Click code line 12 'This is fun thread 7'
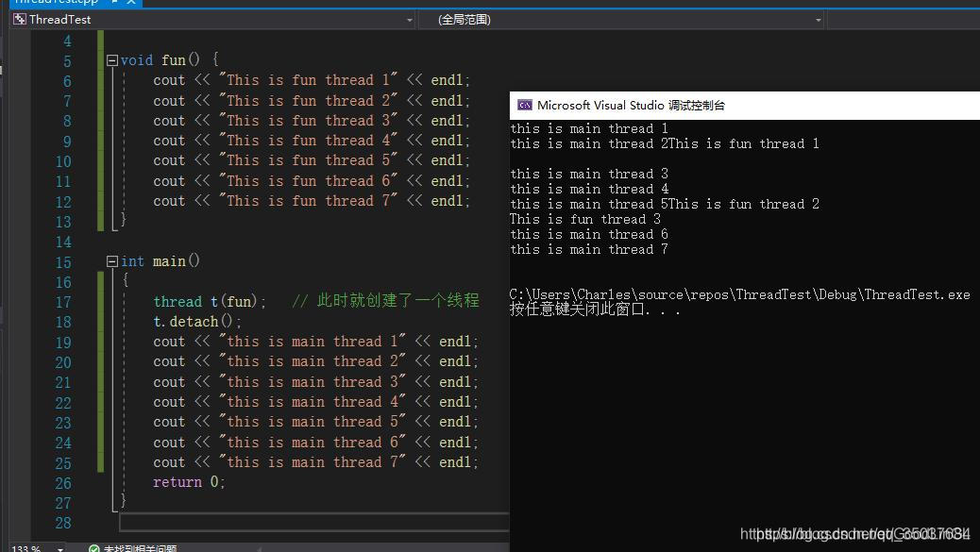Screen dimensions: 980x552 point(312,201)
